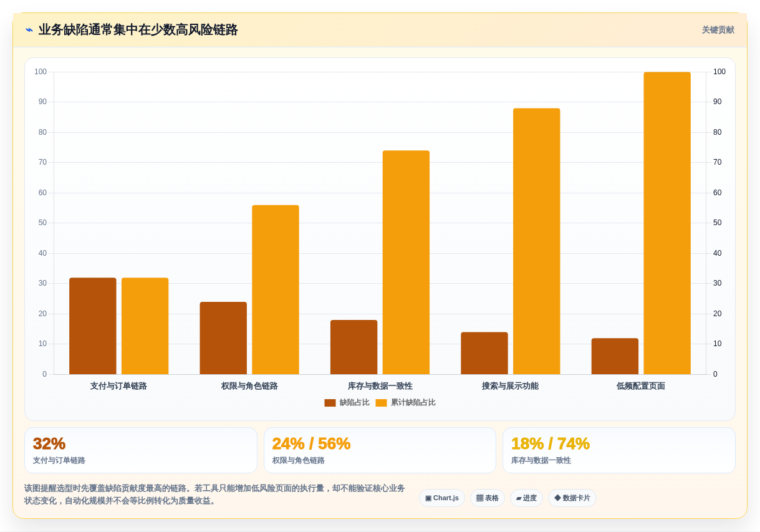This screenshot has width=760, height=532.
Task: Click the 关键贡献 label in header
Action: coord(718,30)
